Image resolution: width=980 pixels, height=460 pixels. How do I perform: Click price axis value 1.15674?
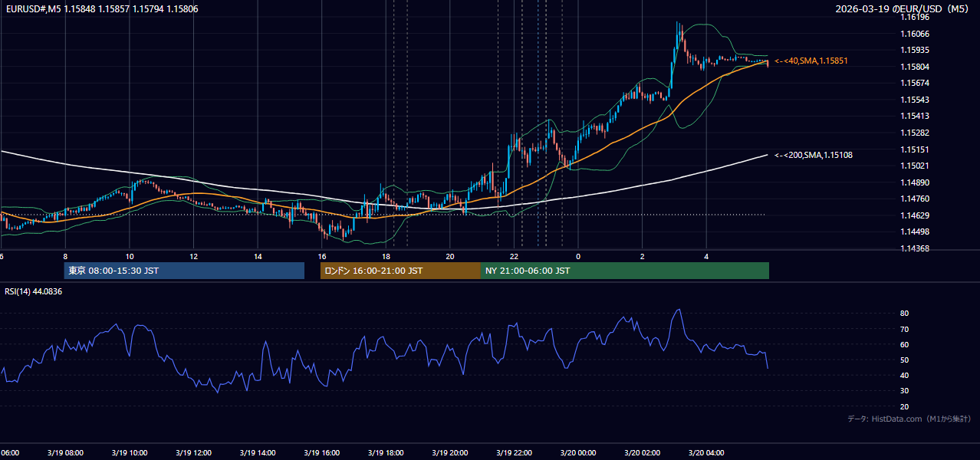[x=914, y=83]
